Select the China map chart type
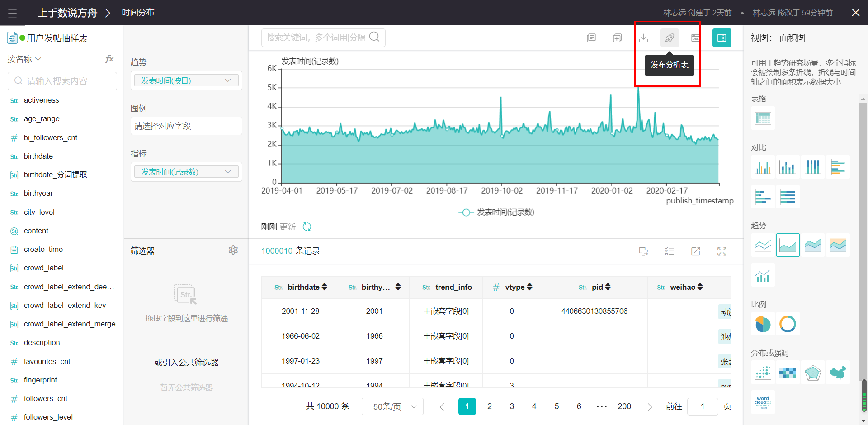This screenshot has width=868, height=425. (x=838, y=373)
